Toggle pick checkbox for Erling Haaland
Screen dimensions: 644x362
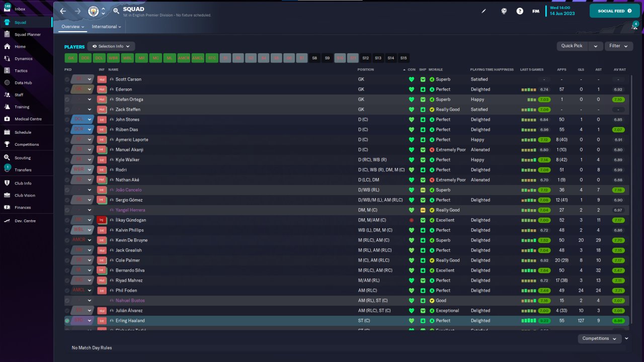tap(67, 321)
